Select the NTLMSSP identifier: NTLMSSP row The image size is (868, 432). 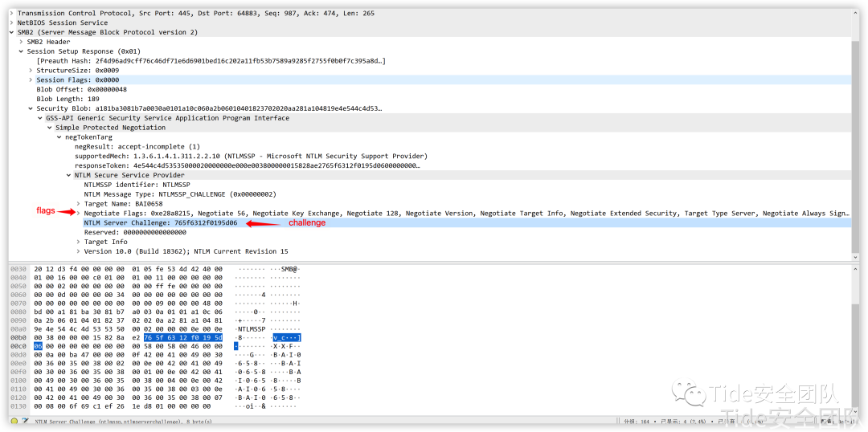[x=137, y=185]
